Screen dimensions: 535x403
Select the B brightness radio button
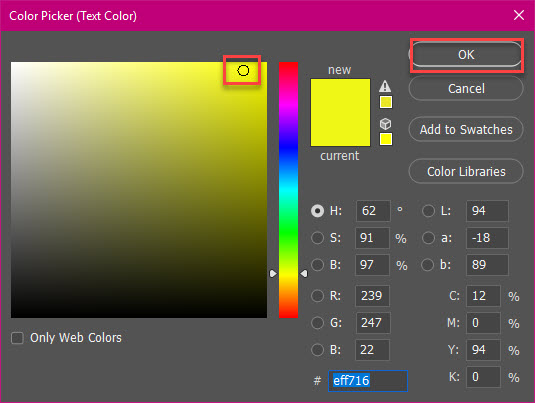click(x=317, y=265)
